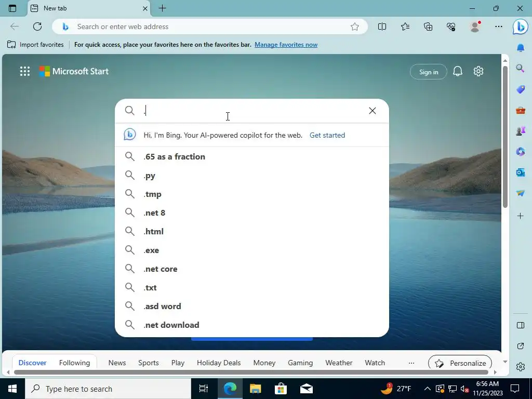
Task: Open the News feed tab
Action: 117,363
